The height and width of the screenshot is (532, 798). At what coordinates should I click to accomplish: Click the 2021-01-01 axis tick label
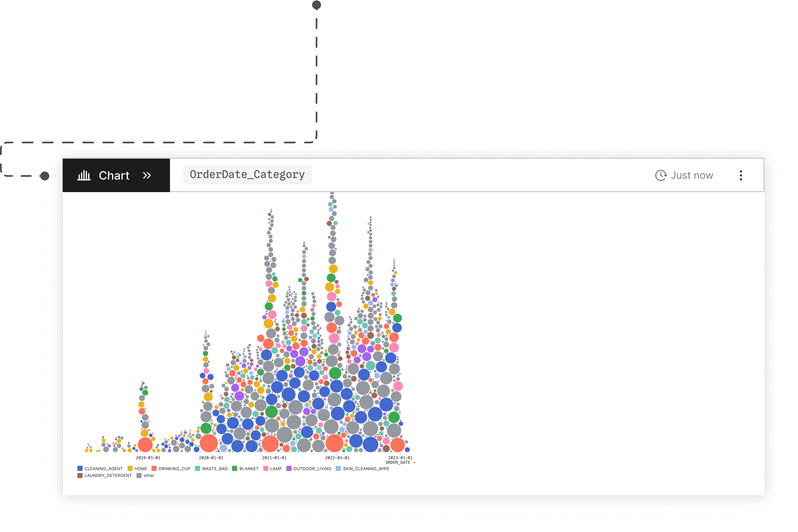274,458
